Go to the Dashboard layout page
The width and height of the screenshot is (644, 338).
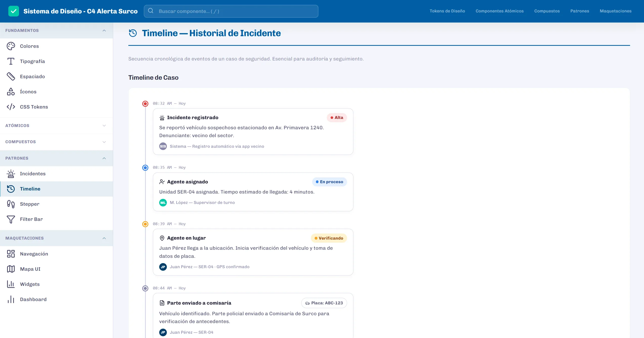coord(56,299)
